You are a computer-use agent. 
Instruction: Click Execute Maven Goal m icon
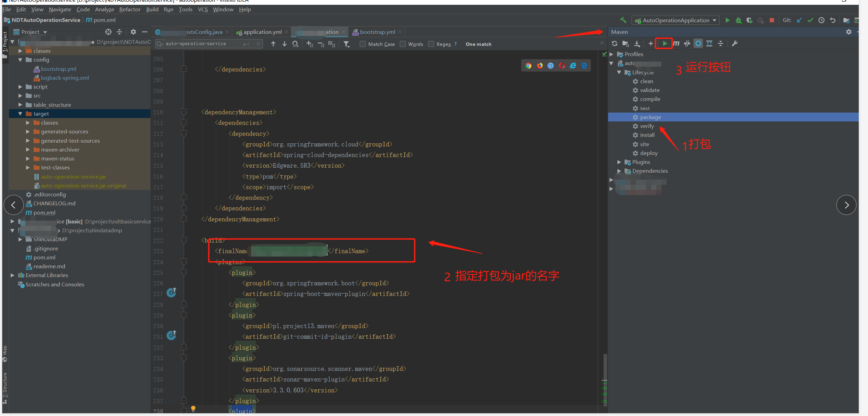click(676, 43)
